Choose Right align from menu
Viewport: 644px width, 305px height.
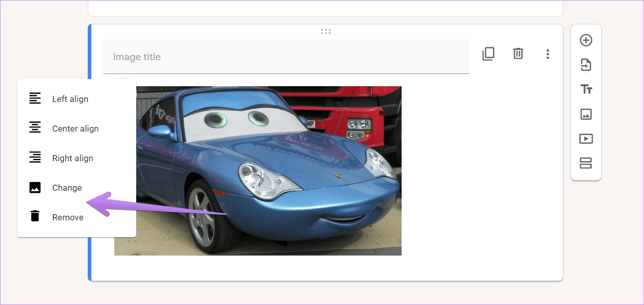[x=77, y=158]
